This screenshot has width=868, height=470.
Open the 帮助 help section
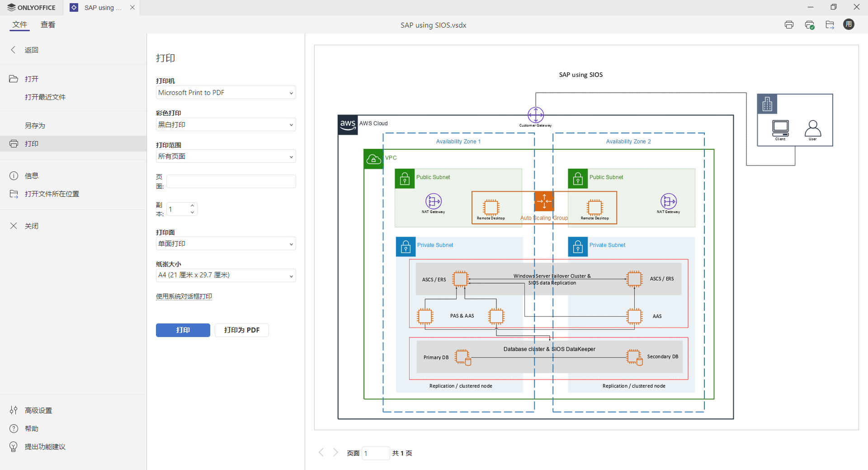[x=31, y=428]
